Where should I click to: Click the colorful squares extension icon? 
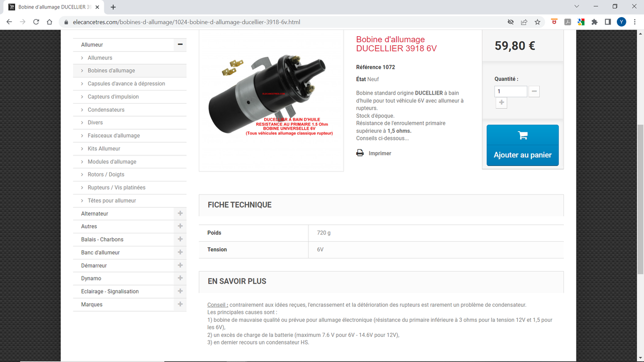click(581, 22)
